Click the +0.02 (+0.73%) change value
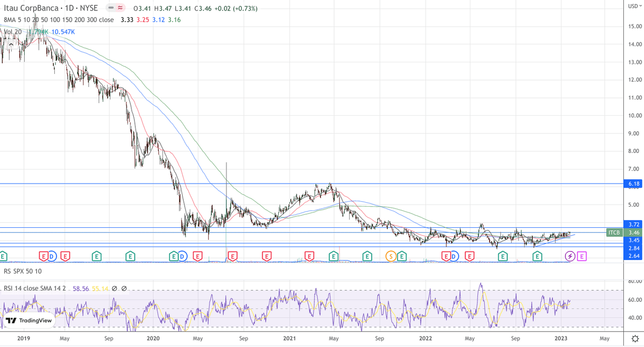Viewport: 644px width, 347px height. [235, 9]
